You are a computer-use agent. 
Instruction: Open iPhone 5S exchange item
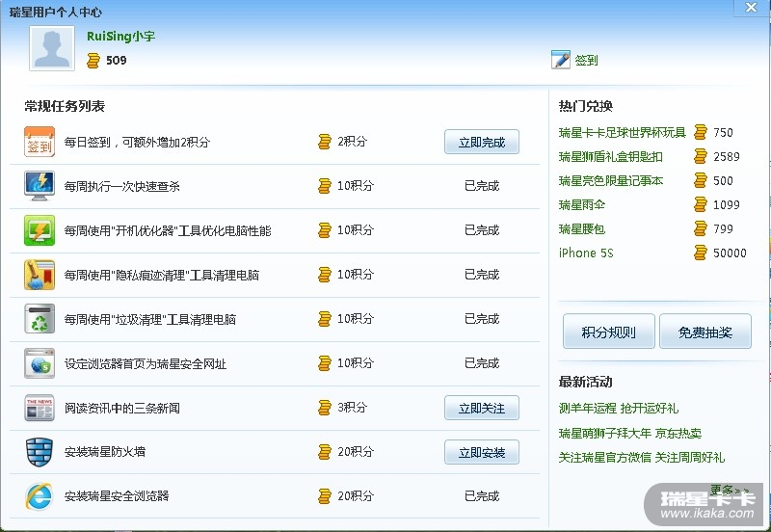click(586, 253)
